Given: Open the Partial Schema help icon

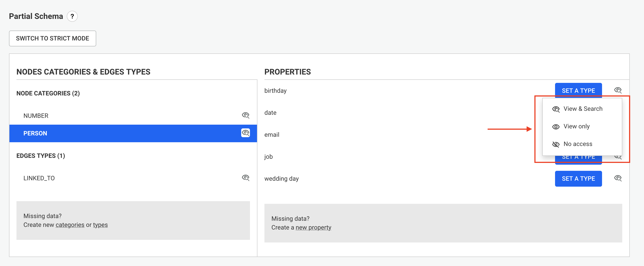Looking at the screenshot, I should 72,16.
